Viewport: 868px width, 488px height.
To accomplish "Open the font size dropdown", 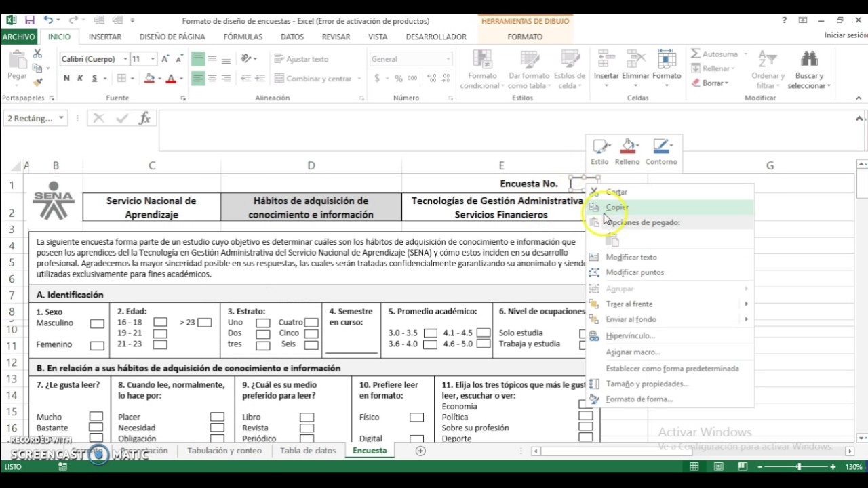I will coord(153,59).
